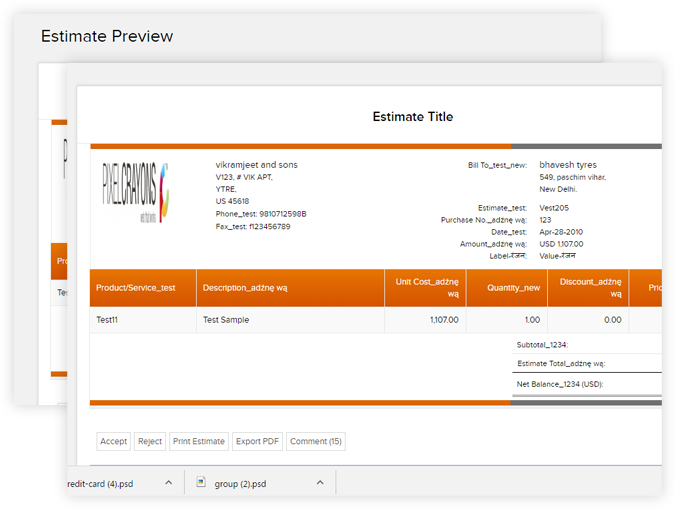Select quantity value 1.00
The width and height of the screenshot is (676, 510).
point(532,320)
